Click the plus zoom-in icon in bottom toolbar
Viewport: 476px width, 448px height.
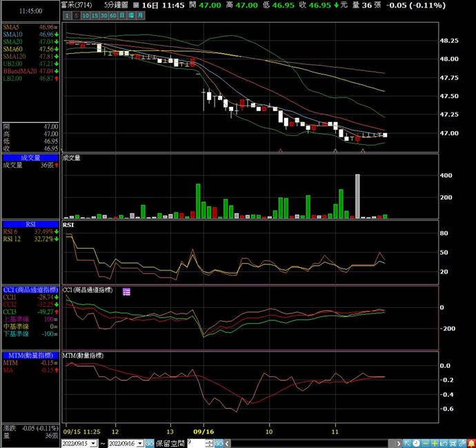coord(435,443)
